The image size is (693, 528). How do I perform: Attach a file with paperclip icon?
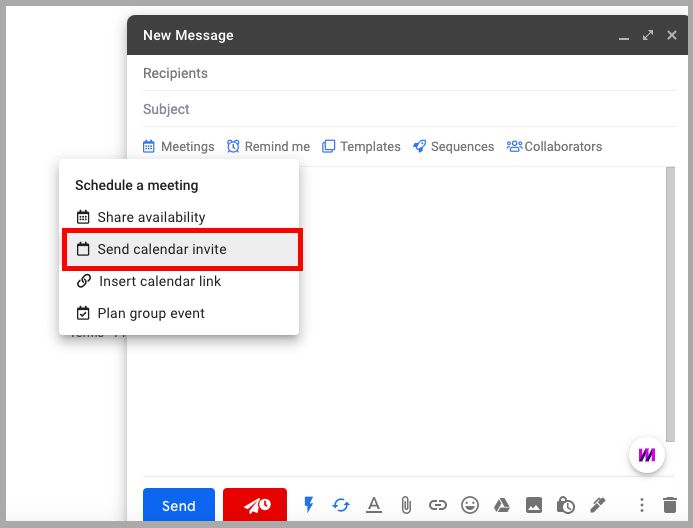point(406,505)
